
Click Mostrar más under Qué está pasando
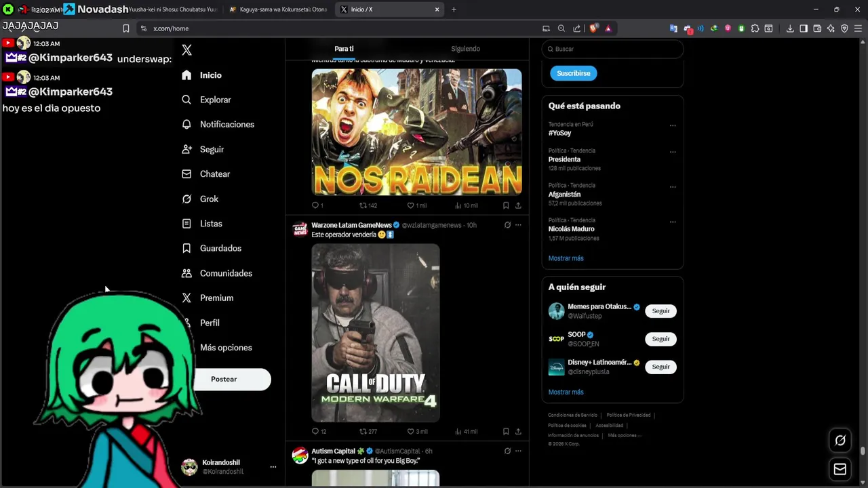[x=566, y=258]
